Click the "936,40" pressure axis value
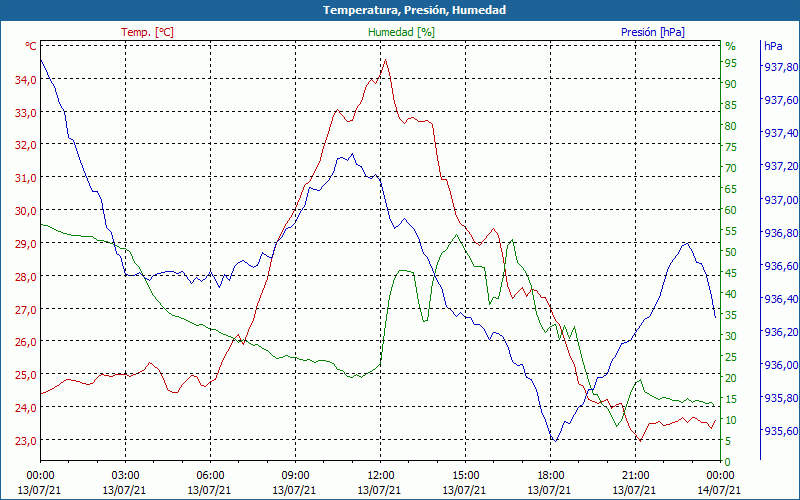Image resolution: width=800 pixels, height=500 pixels. (781, 298)
